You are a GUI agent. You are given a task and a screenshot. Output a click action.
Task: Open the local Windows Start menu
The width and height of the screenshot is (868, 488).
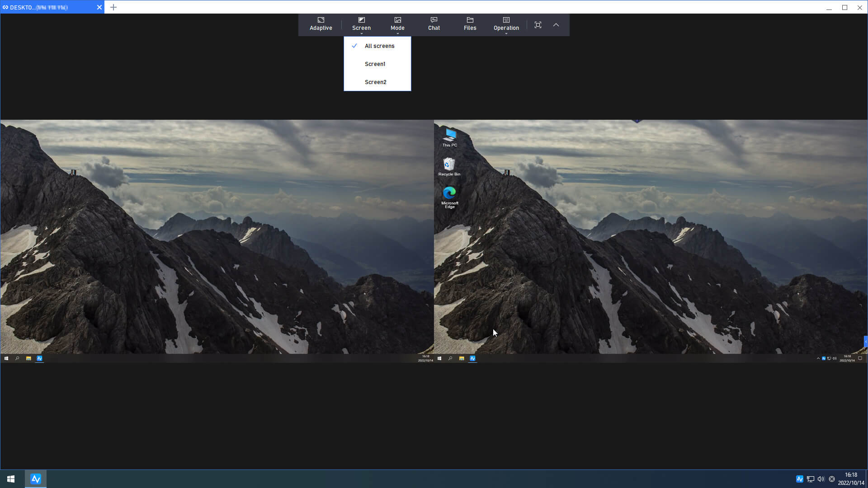coord(11,479)
